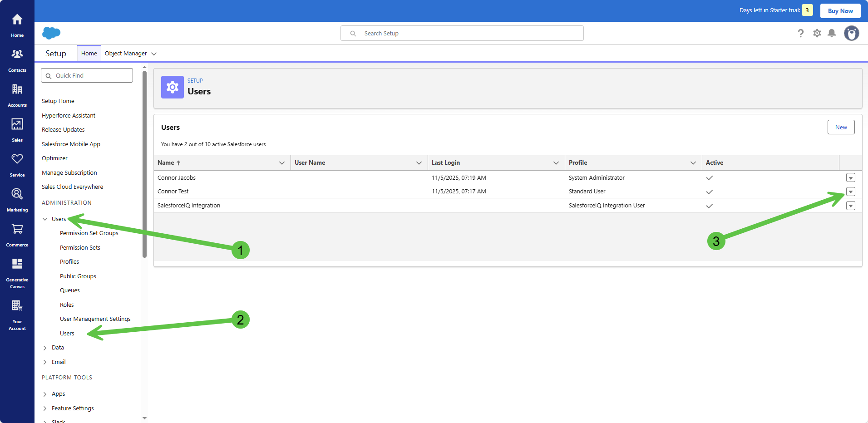Open Permission Sets in the sidebar
This screenshot has height=423, width=868.
pos(80,248)
